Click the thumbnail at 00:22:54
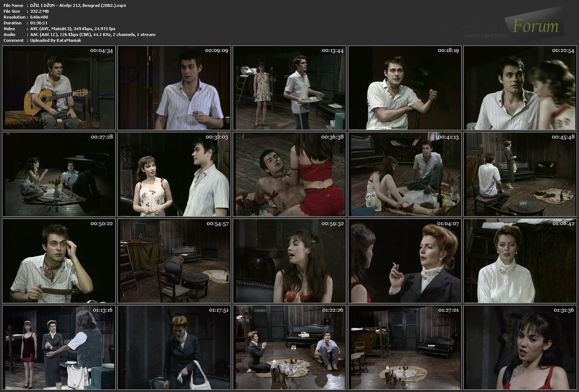 coord(520,88)
